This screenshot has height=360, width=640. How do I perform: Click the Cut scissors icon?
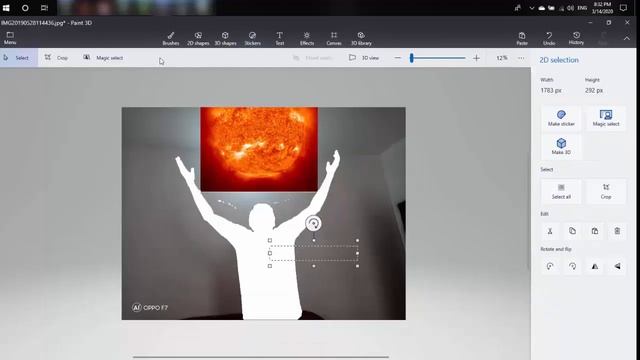(x=550, y=231)
